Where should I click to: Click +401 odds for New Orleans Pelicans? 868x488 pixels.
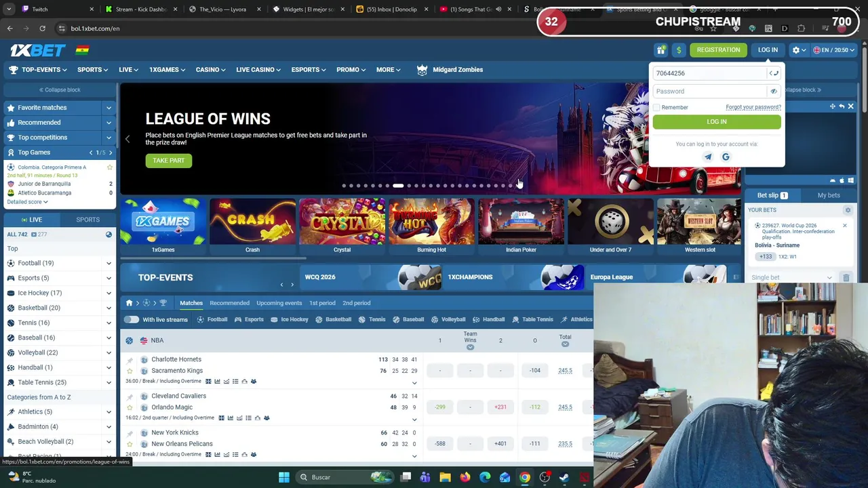coord(500,444)
